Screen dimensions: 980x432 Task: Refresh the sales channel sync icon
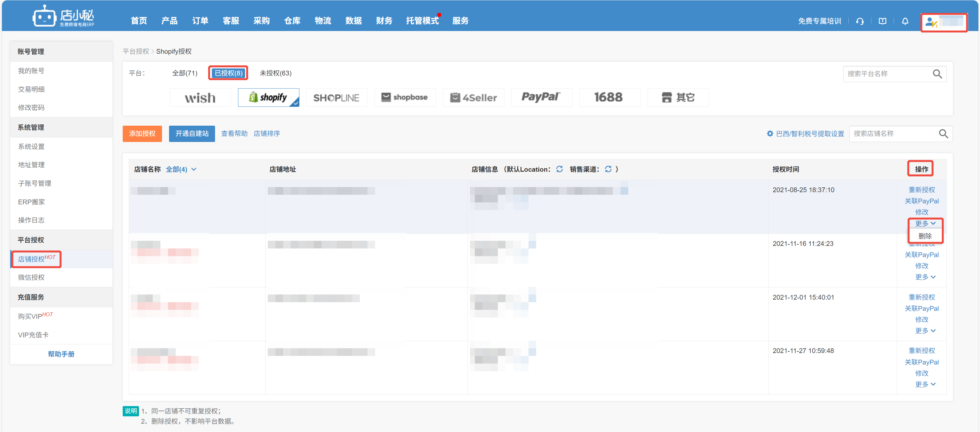(x=608, y=169)
